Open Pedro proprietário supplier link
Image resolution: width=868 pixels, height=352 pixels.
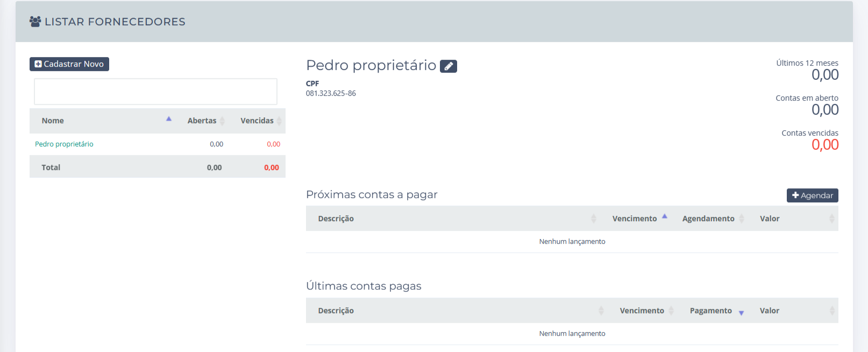pyautogui.click(x=64, y=144)
